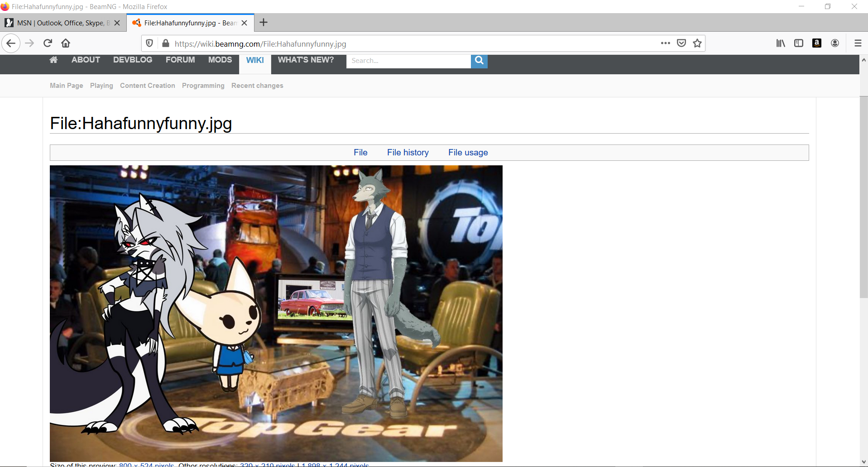Restore down the Firefox window
Viewport: 868px width, 467px height.
(x=827, y=6)
